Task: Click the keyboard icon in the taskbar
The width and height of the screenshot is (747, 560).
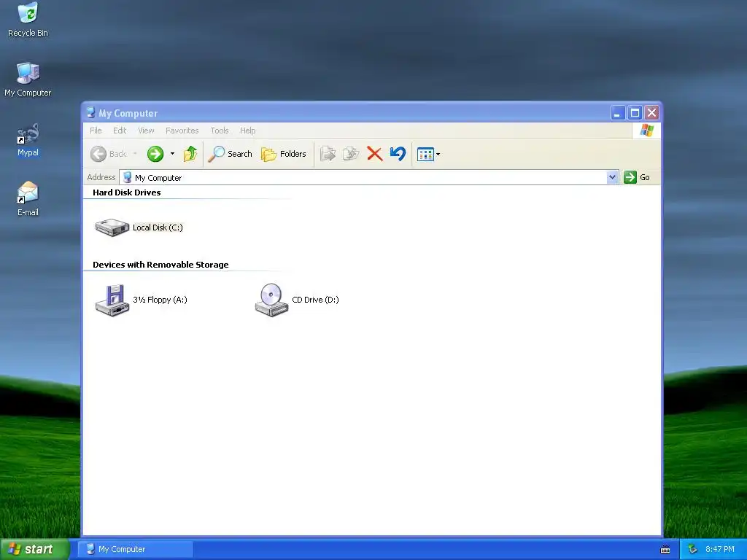Action: pyautogui.click(x=665, y=550)
